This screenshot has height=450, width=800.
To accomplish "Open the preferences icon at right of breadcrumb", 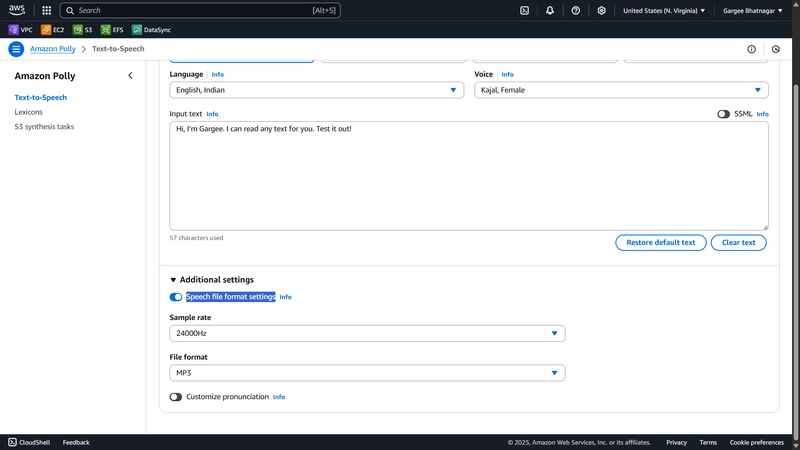I will pyautogui.click(x=776, y=49).
